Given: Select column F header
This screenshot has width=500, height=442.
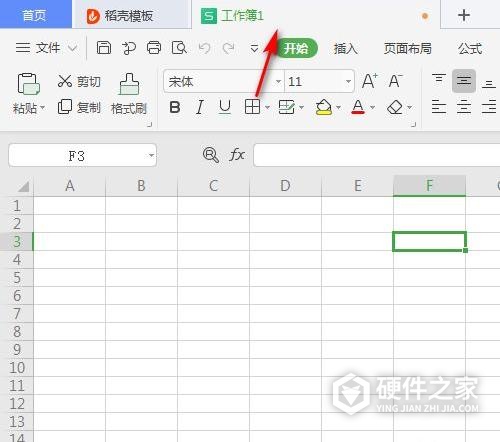Looking at the screenshot, I should pyautogui.click(x=429, y=185).
